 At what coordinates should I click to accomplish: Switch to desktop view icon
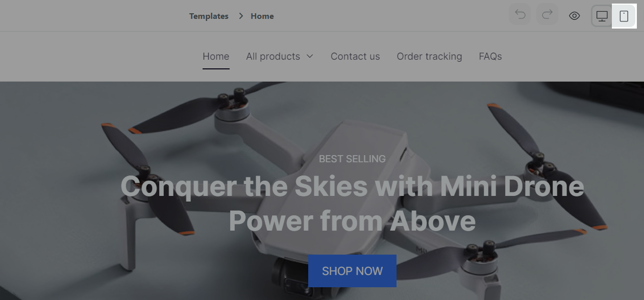602,16
